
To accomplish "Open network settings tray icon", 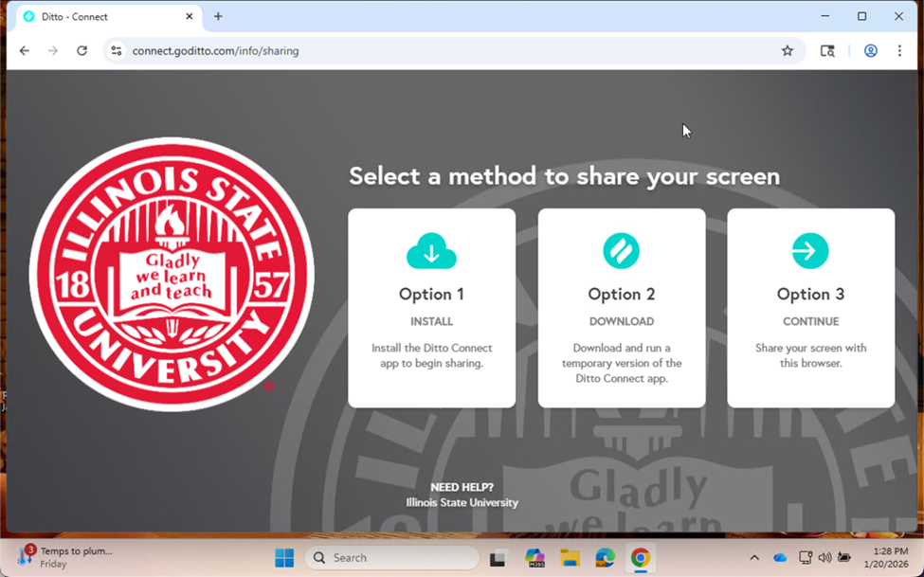I will pos(805,557).
